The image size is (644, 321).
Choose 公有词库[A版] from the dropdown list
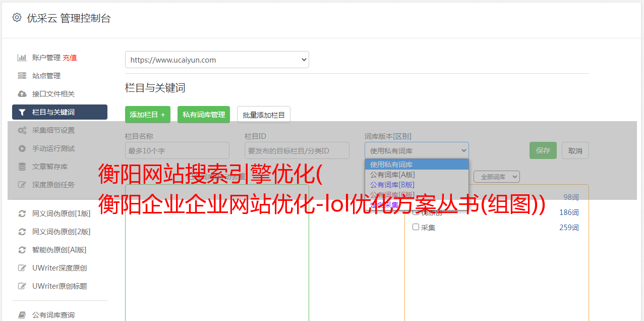pyautogui.click(x=392, y=175)
